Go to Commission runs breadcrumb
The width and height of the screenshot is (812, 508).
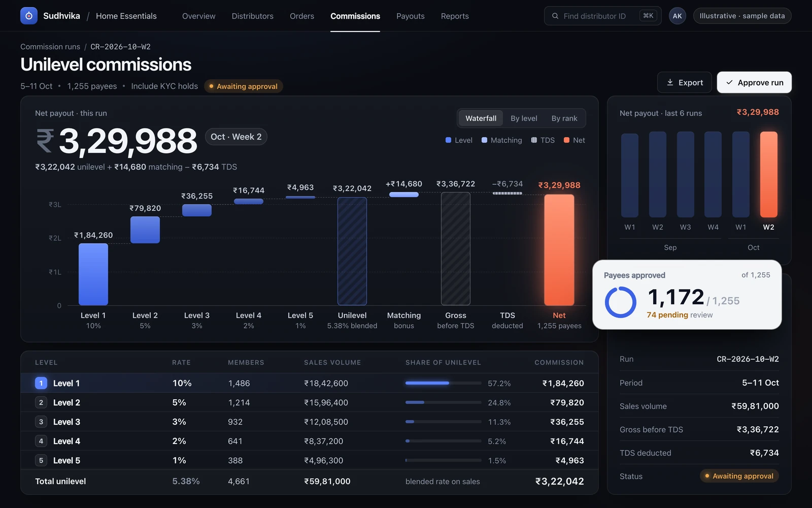(50, 47)
